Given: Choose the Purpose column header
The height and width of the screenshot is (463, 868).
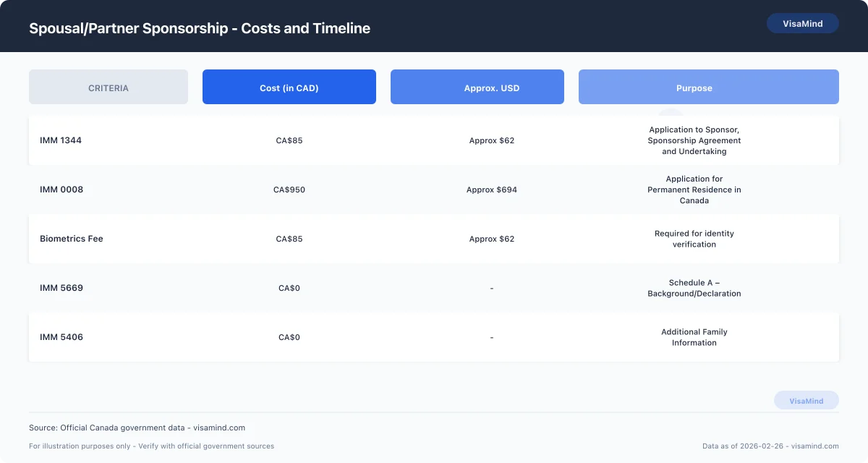Looking at the screenshot, I should (694, 88).
